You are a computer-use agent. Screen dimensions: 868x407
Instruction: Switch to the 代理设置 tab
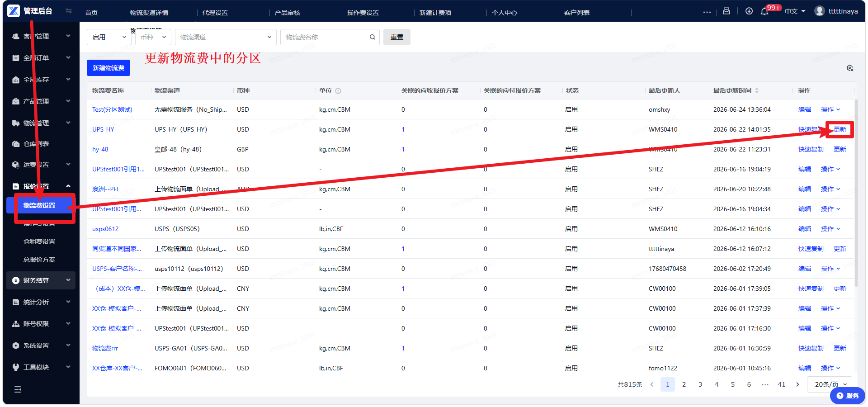tap(215, 13)
